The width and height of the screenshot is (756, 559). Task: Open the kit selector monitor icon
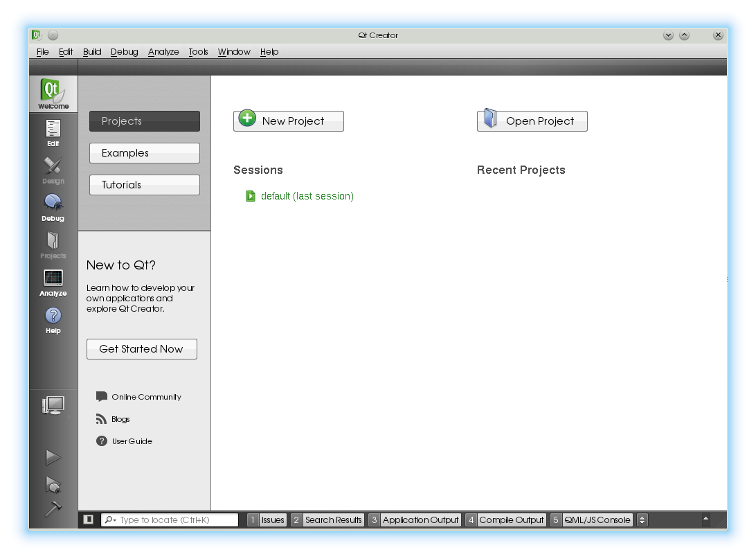click(53, 406)
